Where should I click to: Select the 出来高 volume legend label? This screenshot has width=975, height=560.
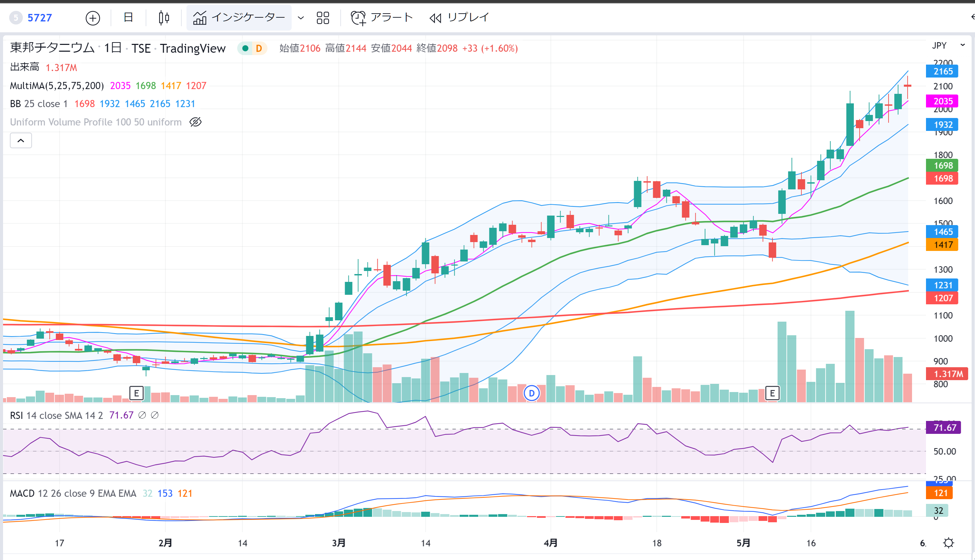[24, 67]
